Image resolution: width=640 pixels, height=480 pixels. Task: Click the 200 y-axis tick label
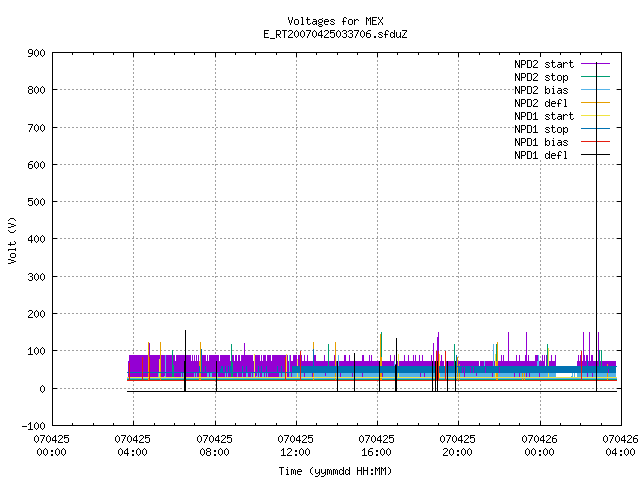coord(36,314)
